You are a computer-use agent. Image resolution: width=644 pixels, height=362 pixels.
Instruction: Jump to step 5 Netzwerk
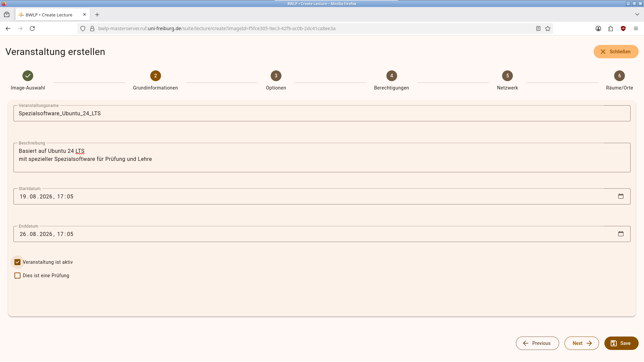[507, 80]
